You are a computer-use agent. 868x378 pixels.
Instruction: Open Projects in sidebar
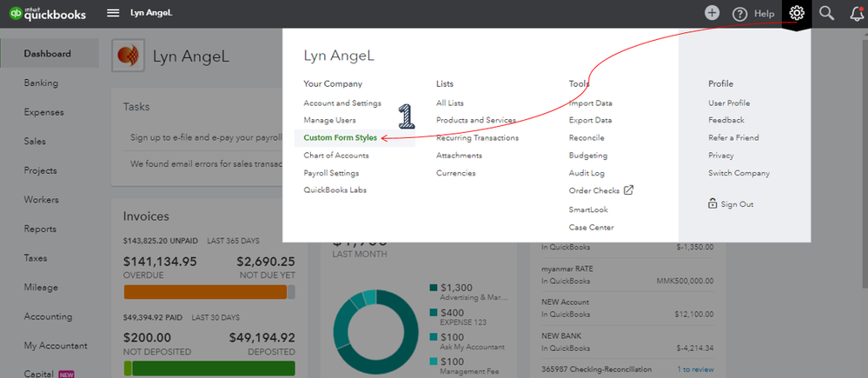point(41,170)
